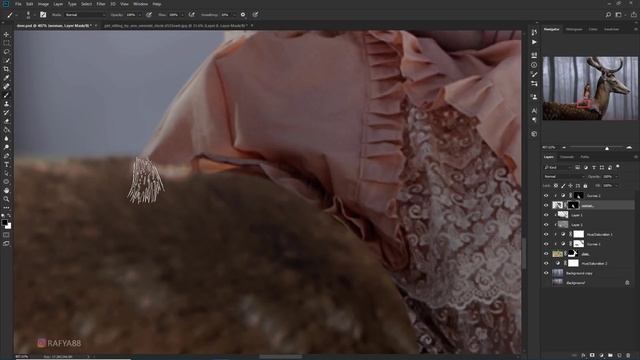Hide the selected layer with black mask
640x360 pixels.
coord(546,205)
